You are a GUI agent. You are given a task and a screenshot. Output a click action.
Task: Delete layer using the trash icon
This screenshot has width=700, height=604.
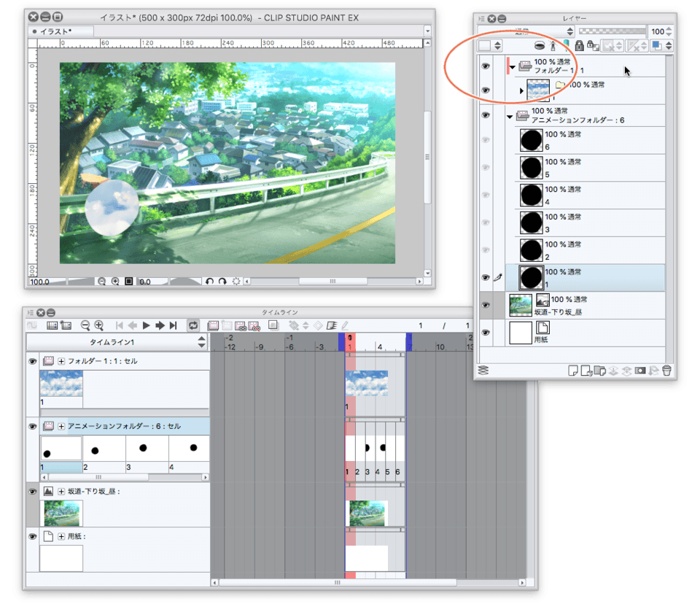point(666,371)
